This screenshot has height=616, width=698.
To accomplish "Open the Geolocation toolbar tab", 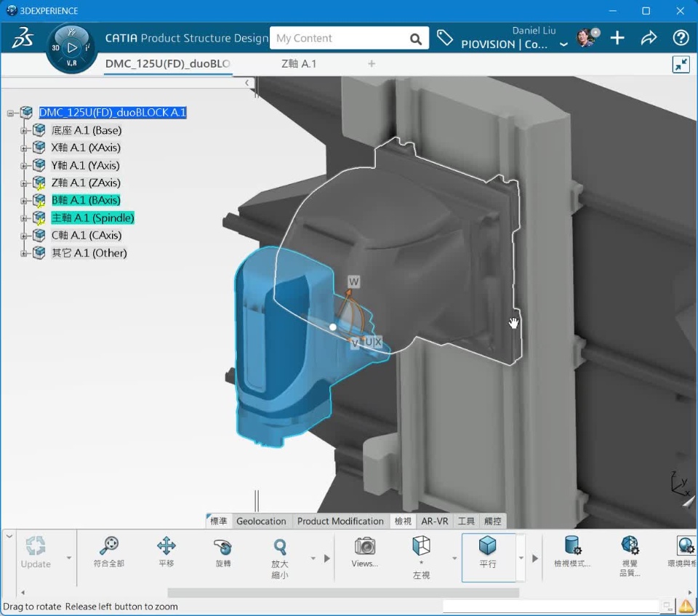I will 261,521.
